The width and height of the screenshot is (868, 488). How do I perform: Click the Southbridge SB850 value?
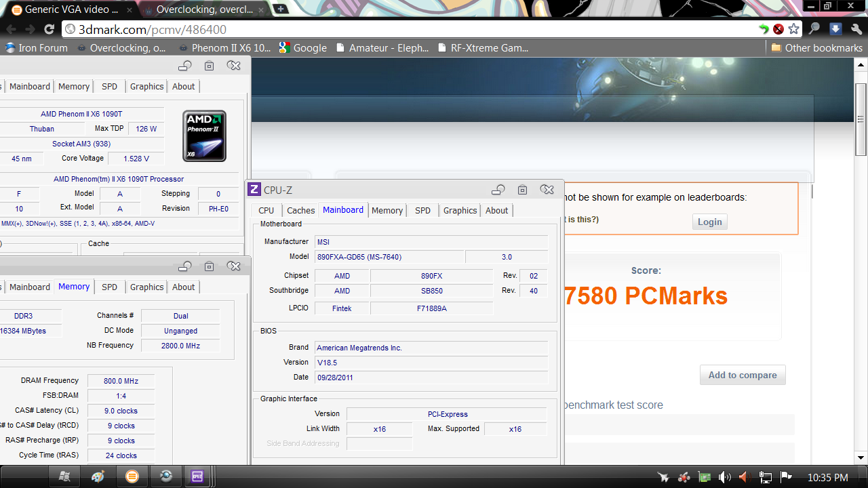tap(431, 291)
